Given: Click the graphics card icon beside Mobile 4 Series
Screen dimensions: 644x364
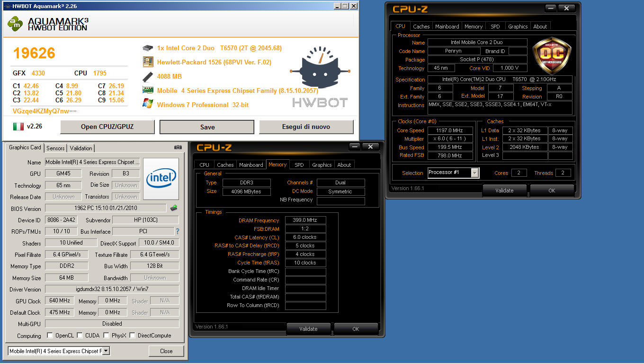Looking at the screenshot, I should (x=148, y=90).
